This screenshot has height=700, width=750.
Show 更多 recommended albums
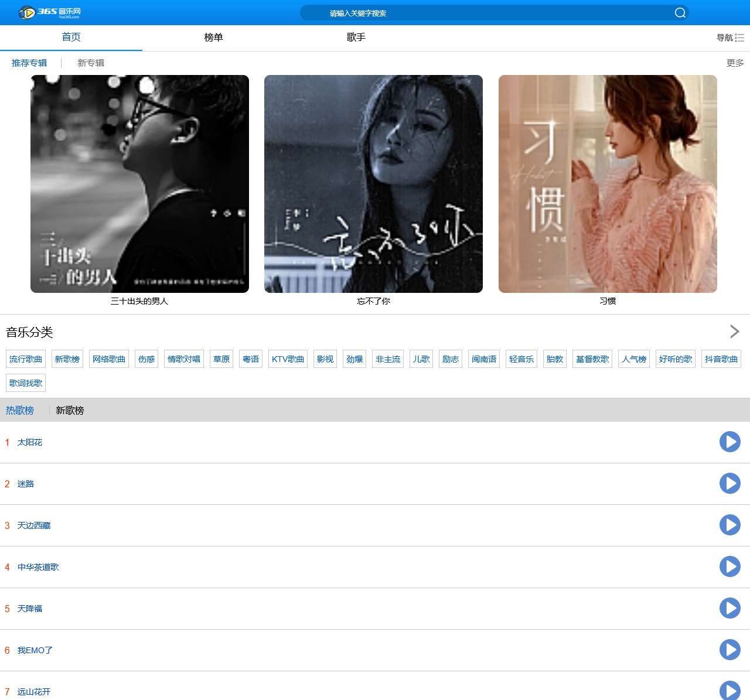[735, 63]
